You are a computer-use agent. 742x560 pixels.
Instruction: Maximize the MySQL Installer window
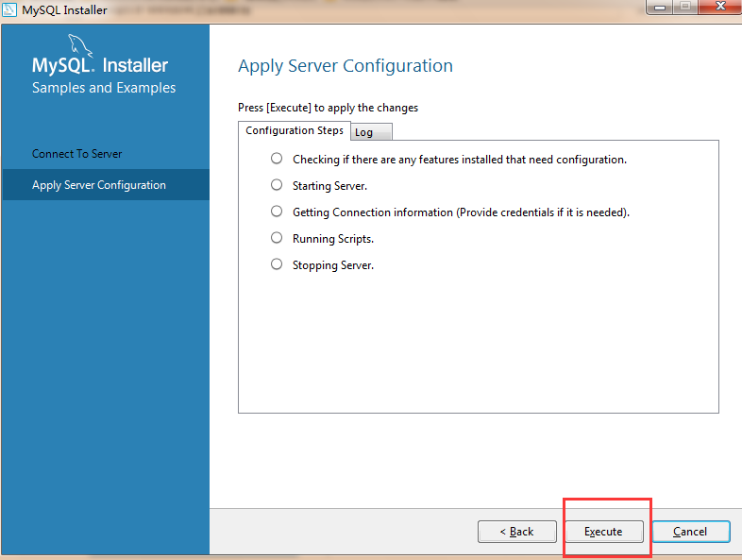[685, 8]
